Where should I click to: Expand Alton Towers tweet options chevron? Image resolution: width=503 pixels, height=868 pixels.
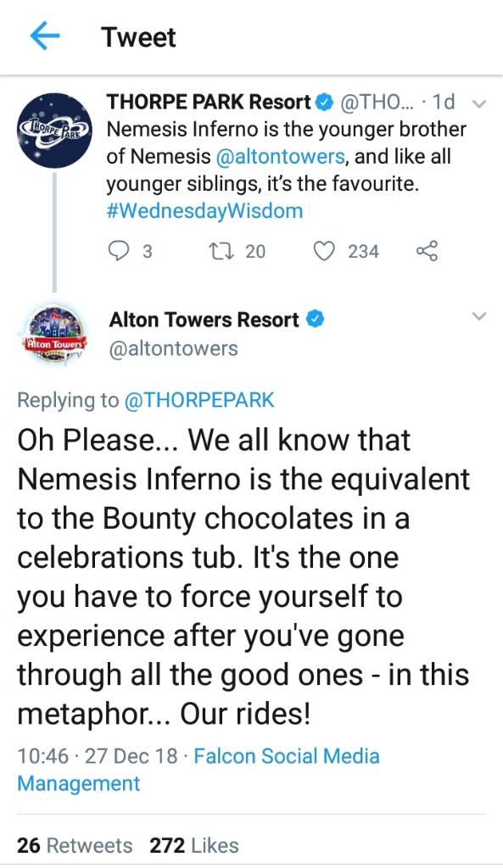pos(478,317)
